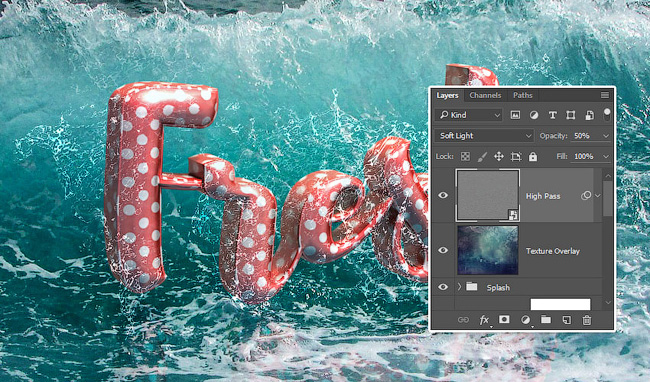Collapse the High Pass smart filters arrow
This screenshot has height=382, width=650.
(x=597, y=196)
